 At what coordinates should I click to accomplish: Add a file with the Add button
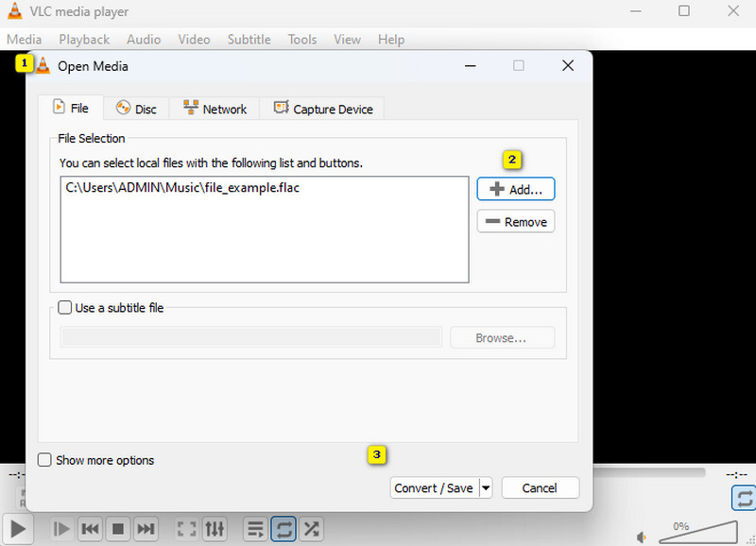tap(515, 189)
